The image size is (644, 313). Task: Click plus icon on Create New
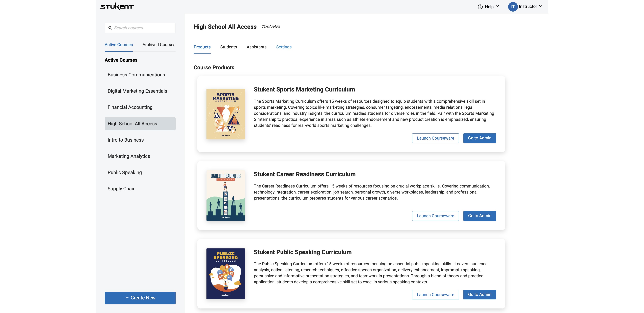[127, 298]
